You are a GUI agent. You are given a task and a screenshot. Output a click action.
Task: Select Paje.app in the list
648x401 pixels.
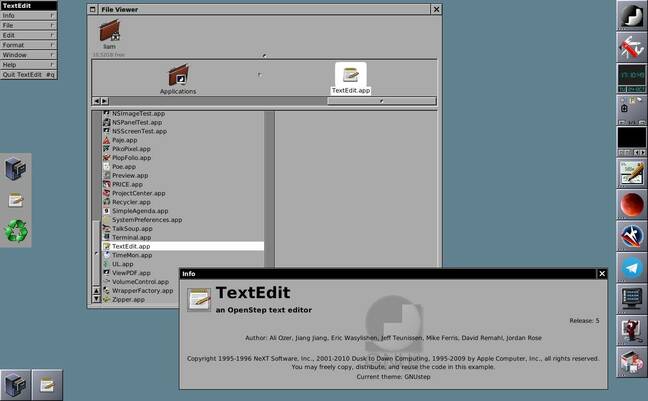pyautogui.click(x=183, y=140)
